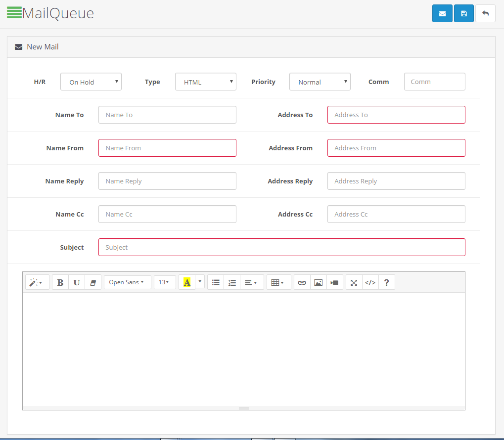Open the magic wand style menu

pyautogui.click(x=37, y=282)
